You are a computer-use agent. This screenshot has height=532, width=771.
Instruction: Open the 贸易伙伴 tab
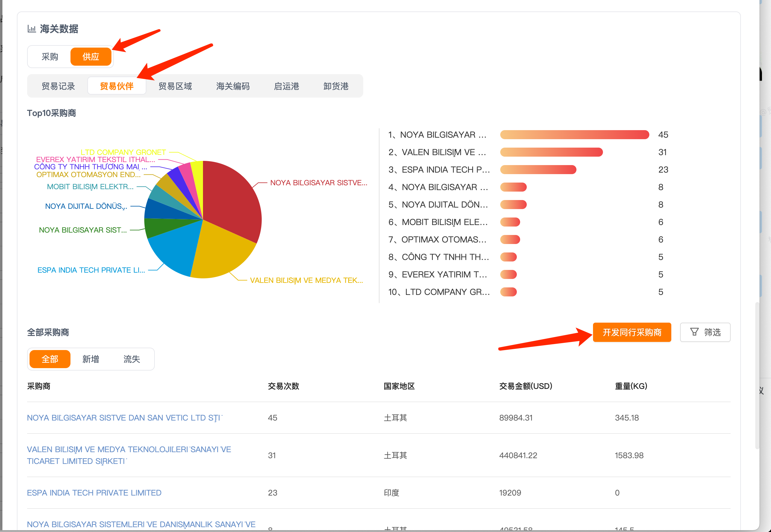tap(117, 86)
